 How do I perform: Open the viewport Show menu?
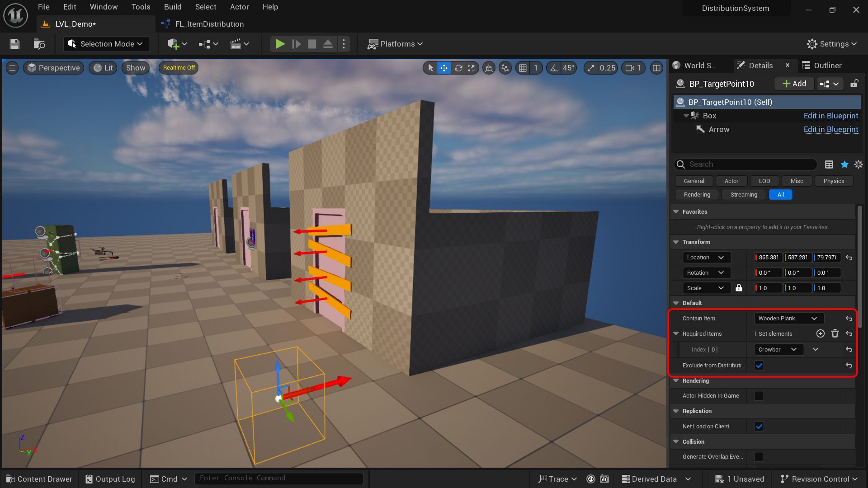click(136, 68)
